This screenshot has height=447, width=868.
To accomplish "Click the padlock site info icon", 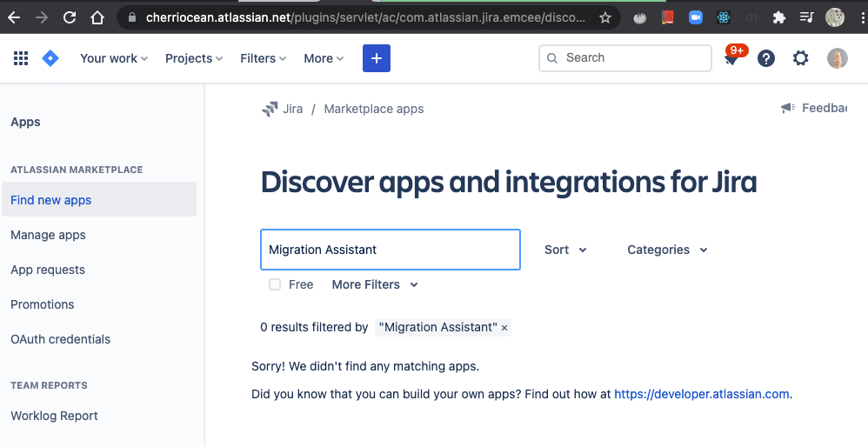I will 131,17.
